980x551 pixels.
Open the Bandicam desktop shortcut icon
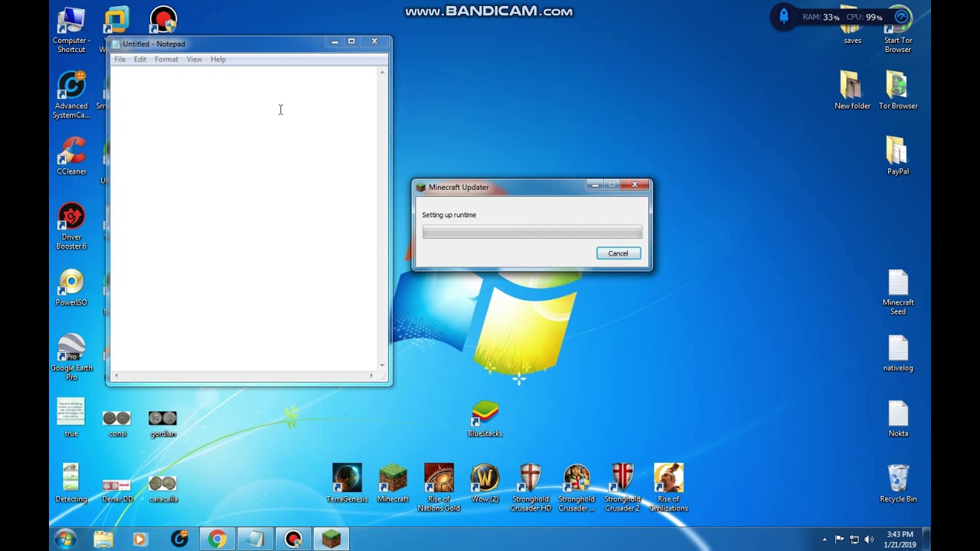[163, 20]
